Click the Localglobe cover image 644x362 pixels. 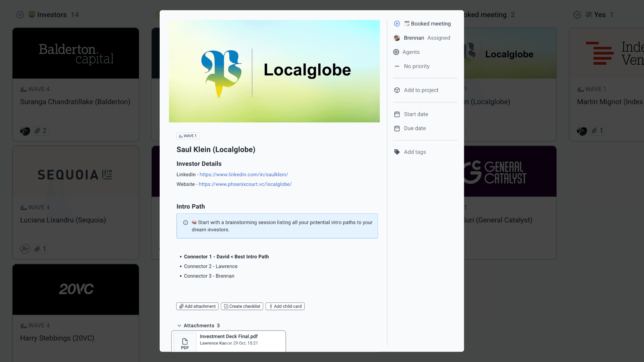click(274, 71)
